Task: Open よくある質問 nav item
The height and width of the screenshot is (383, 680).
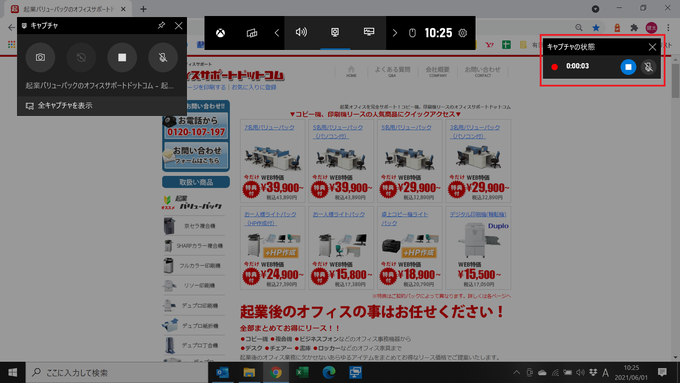Action: (x=392, y=72)
